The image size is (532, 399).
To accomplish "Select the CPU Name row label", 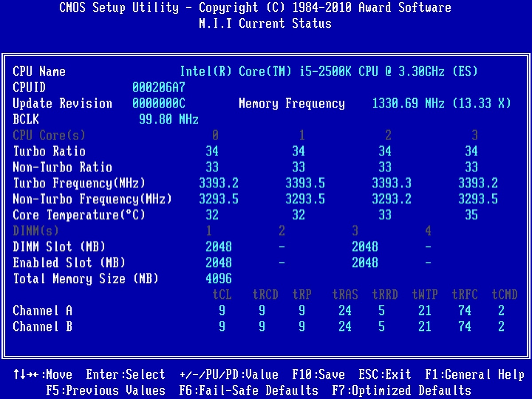I will (x=39, y=71).
